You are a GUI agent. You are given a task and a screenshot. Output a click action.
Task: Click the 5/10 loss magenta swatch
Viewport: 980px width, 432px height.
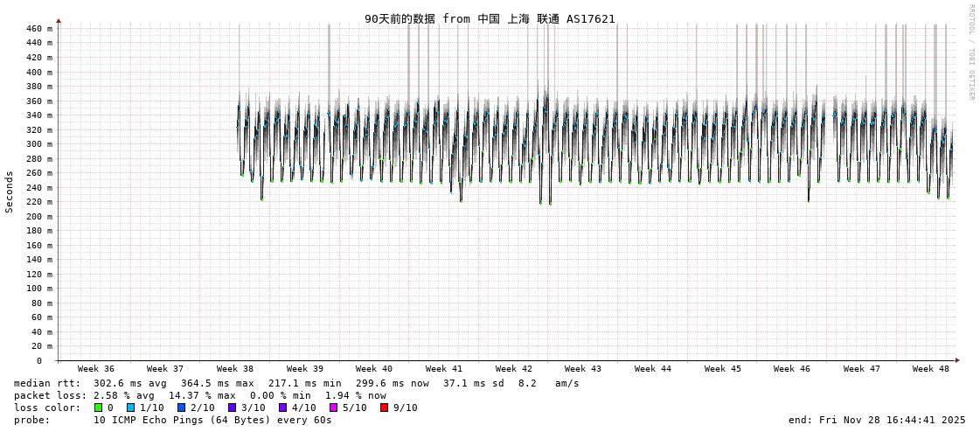coord(333,408)
